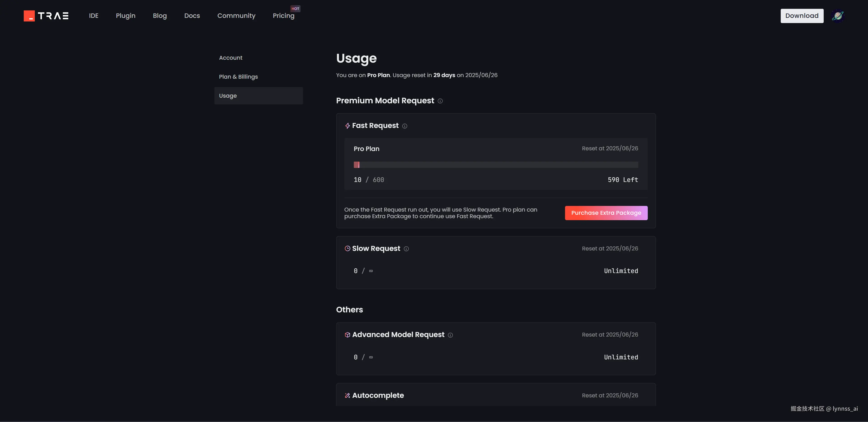Select Account in the sidebar
The width and height of the screenshot is (868, 422).
tap(230, 58)
